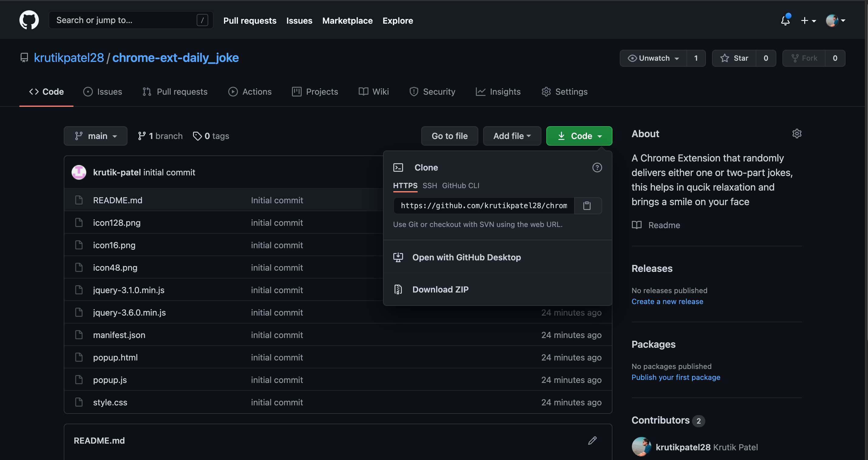The height and width of the screenshot is (460, 868).
Task: Open the Insights tab
Action: [x=498, y=92]
